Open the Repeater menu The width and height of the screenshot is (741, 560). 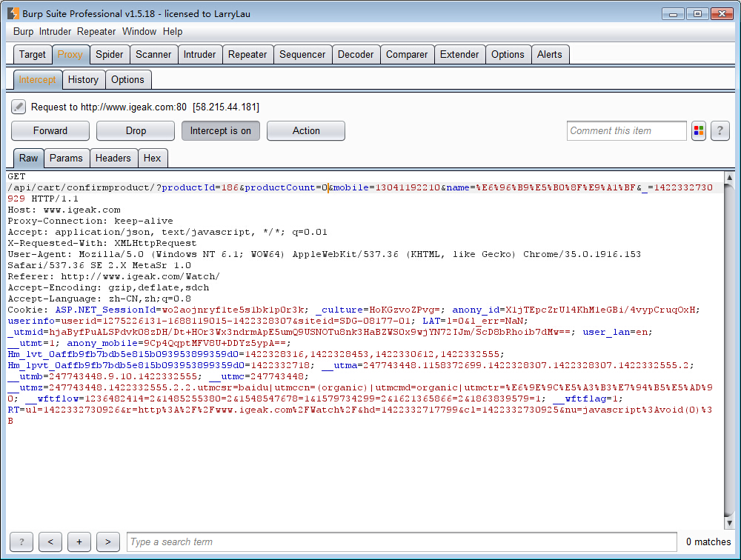pyautogui.click(x=96, y=32)
